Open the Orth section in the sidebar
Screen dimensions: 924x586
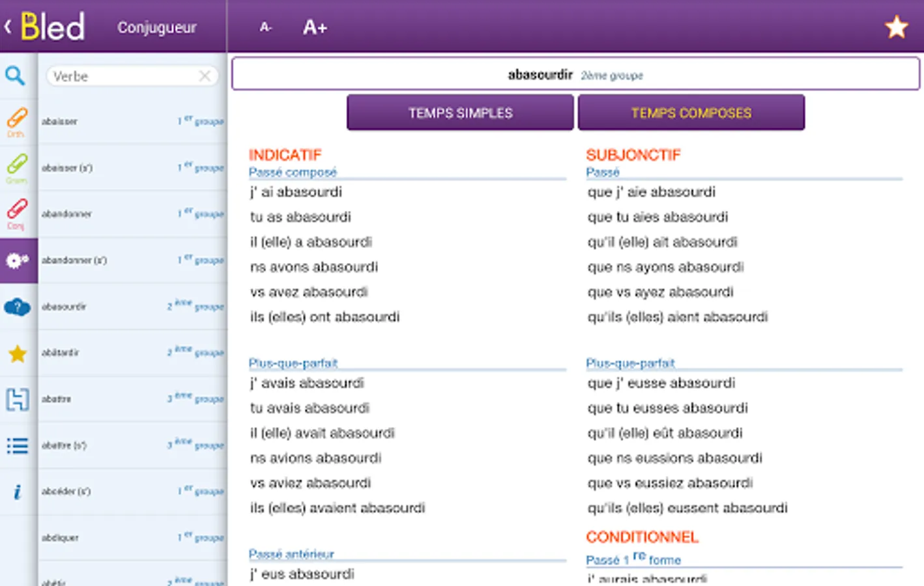coord(17,122)
